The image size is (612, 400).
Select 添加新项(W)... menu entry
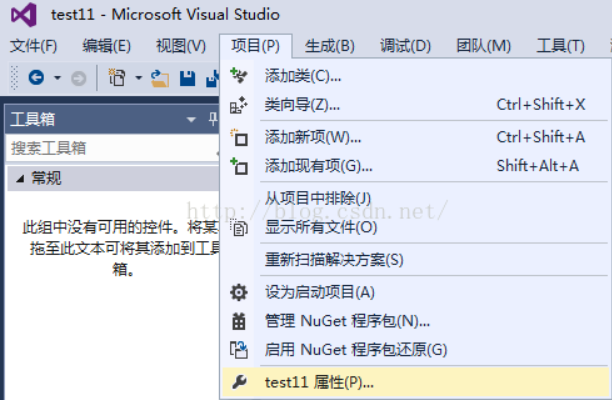[415, 137]
